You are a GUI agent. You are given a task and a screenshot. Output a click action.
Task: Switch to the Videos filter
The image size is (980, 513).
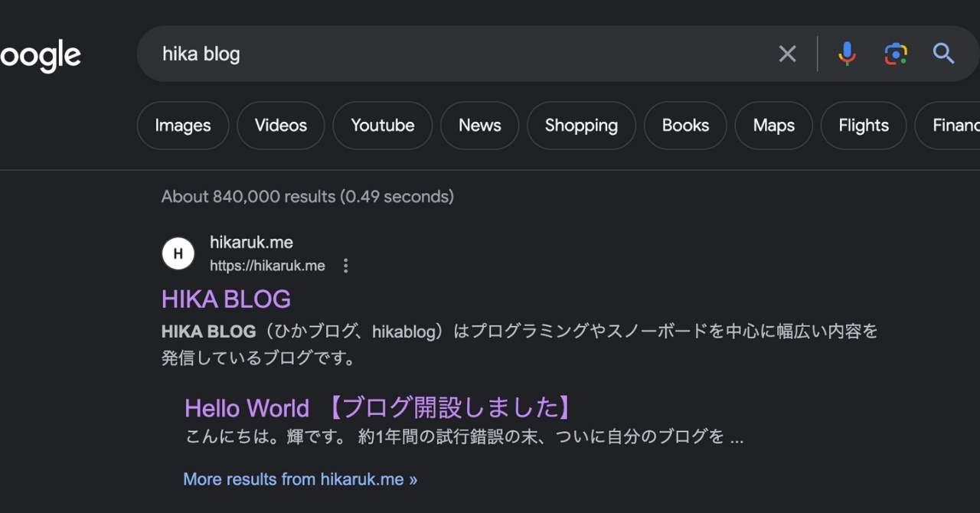click(x=281, y=126)
